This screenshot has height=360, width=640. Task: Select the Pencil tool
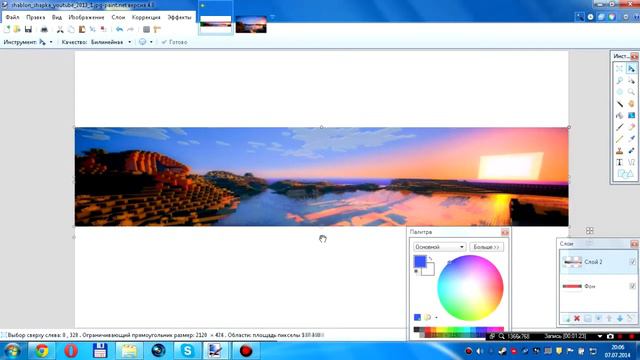pos(620,140)
